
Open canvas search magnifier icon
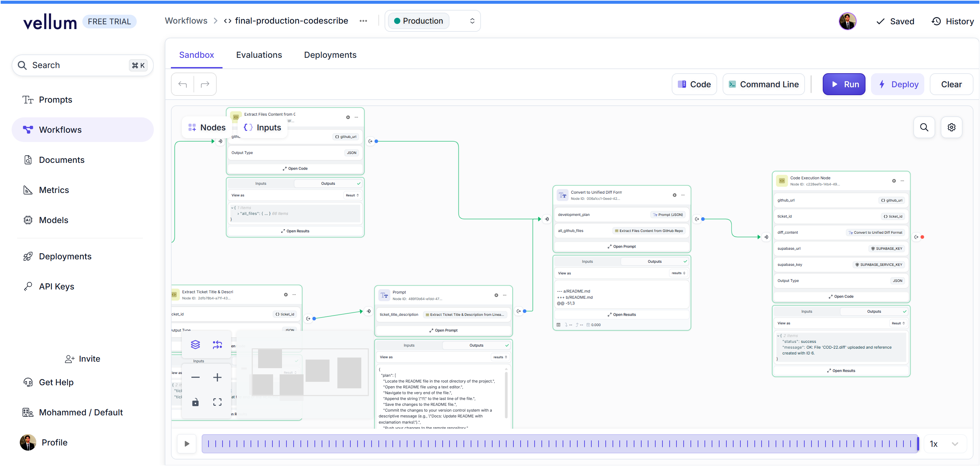[x=924, y=127]
